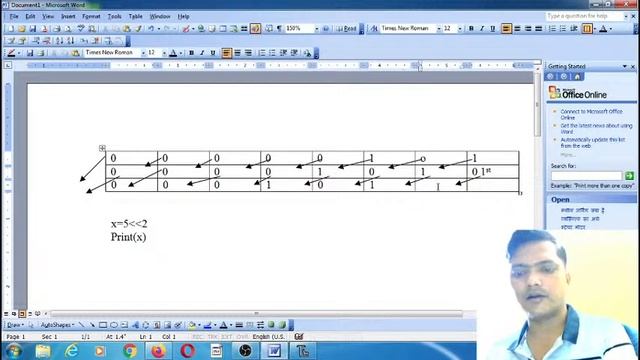Create a new blank document

pyautogui.click(x=11, y=29)
